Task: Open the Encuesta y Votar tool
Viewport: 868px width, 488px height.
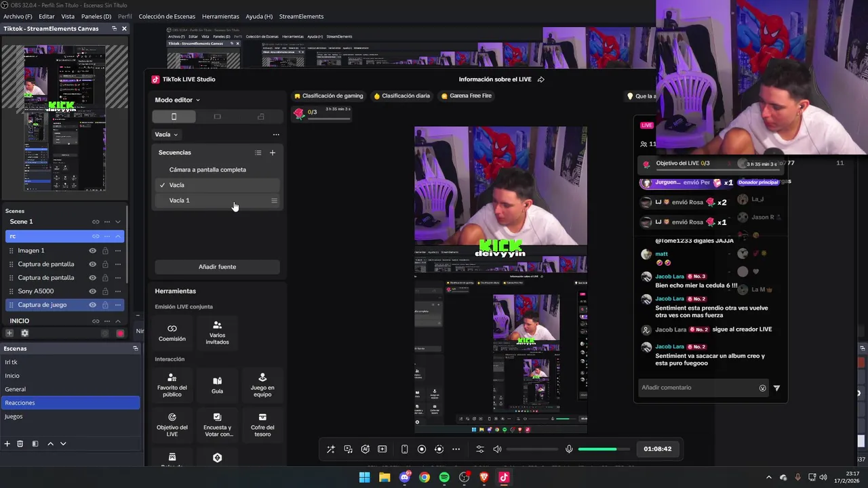Action: pos(217,425)
